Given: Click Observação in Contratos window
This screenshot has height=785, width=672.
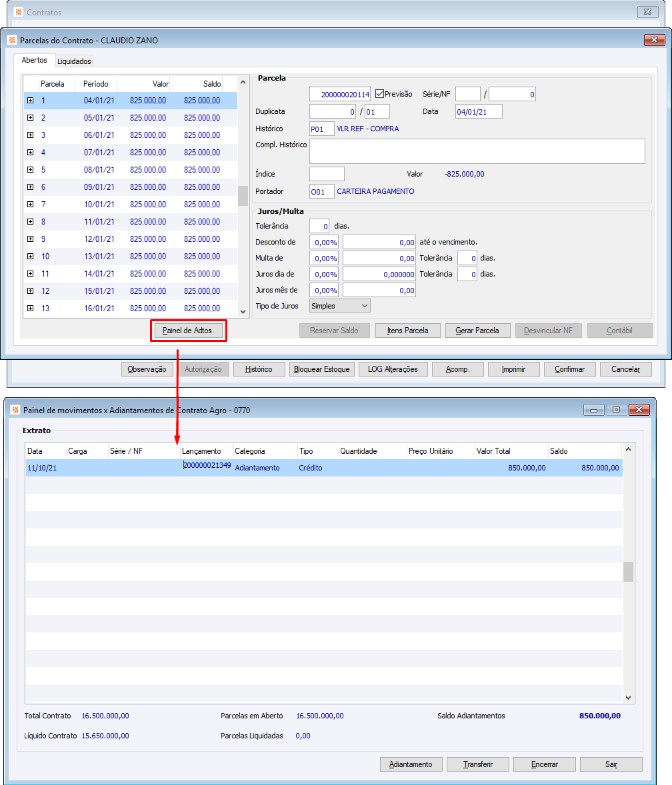Looking at the screenshot, I should [x=147, y=369].
